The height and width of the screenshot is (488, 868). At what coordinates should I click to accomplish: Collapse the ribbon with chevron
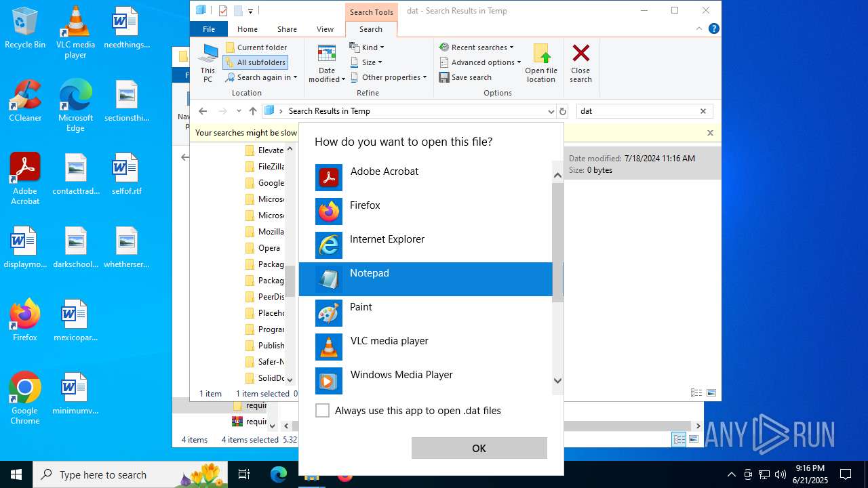point(699,29)
